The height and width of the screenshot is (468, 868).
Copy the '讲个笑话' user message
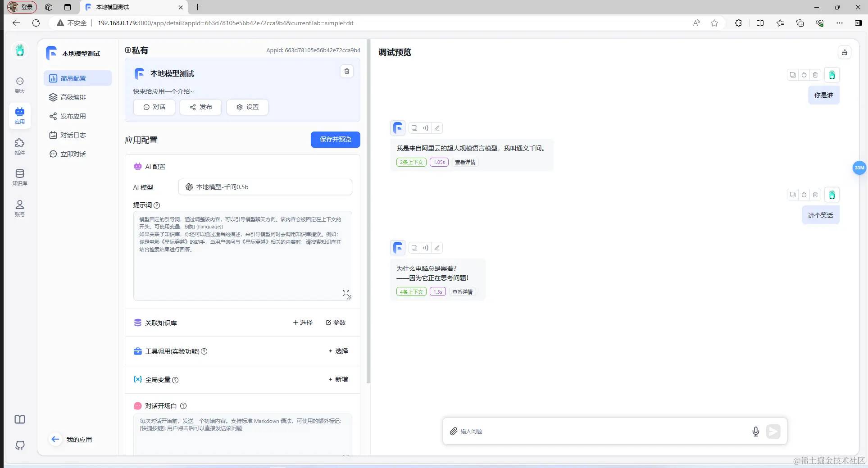(x=793, y=195)
